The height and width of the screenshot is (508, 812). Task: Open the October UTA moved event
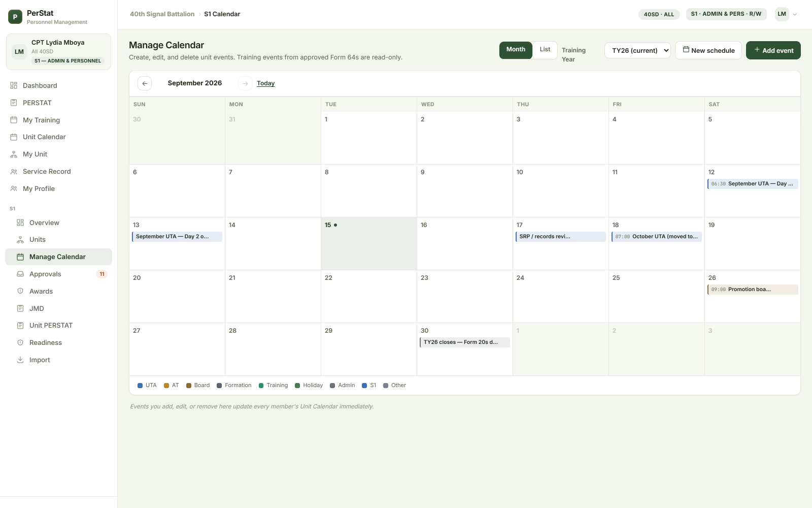657,237
